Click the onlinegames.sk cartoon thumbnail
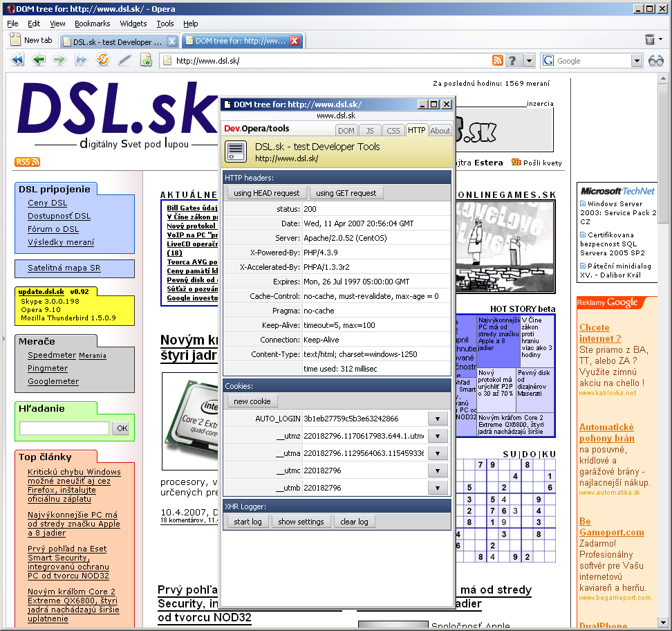Image resolution: width=672 pixels, height=631 pixels. pos(505,246)
